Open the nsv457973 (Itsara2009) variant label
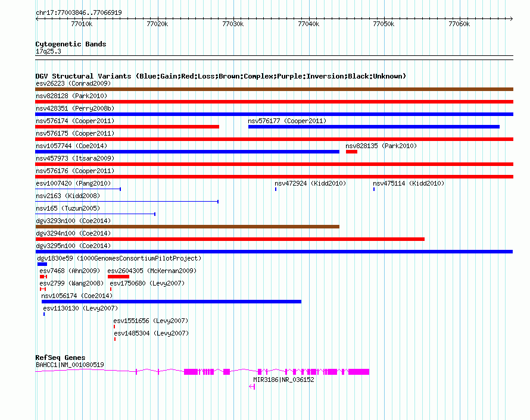The height and width of the screenshot is (420, 530). [75, 158]
